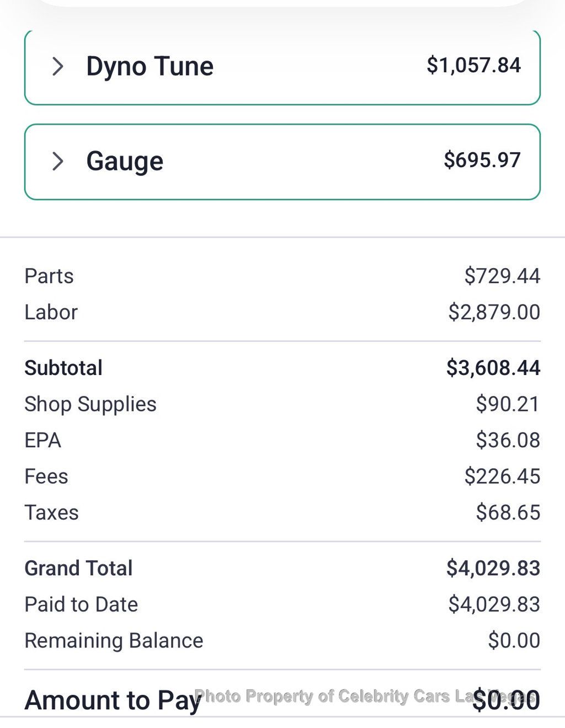Tap the Amount to Pay heading
Screen dimensions: 565x728
(110, 700)
